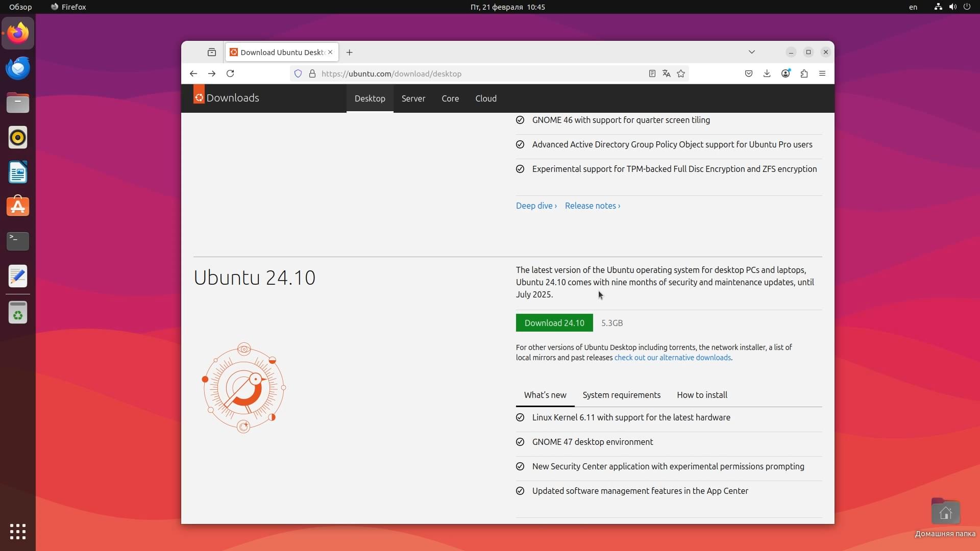This screenshot has width=980, height=551.
Task: Switch keyboard layout via en indicator
Action: pyautogui.click(x=913, y=7)
